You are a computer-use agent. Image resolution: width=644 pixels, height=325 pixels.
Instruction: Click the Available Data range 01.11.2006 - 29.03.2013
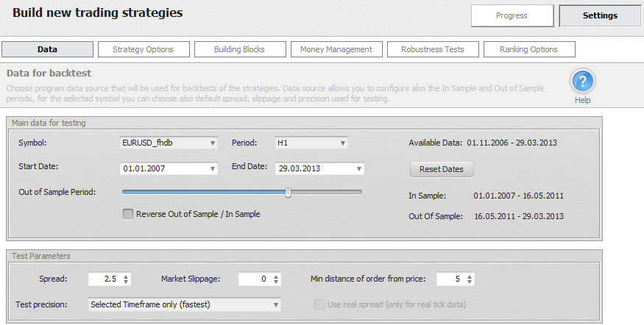512,143
